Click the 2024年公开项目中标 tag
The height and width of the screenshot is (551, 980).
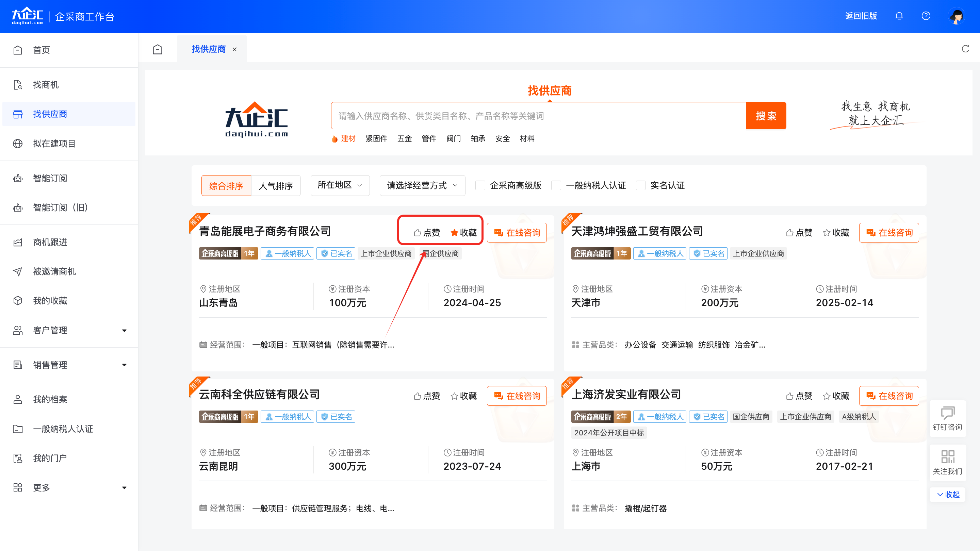609,433
